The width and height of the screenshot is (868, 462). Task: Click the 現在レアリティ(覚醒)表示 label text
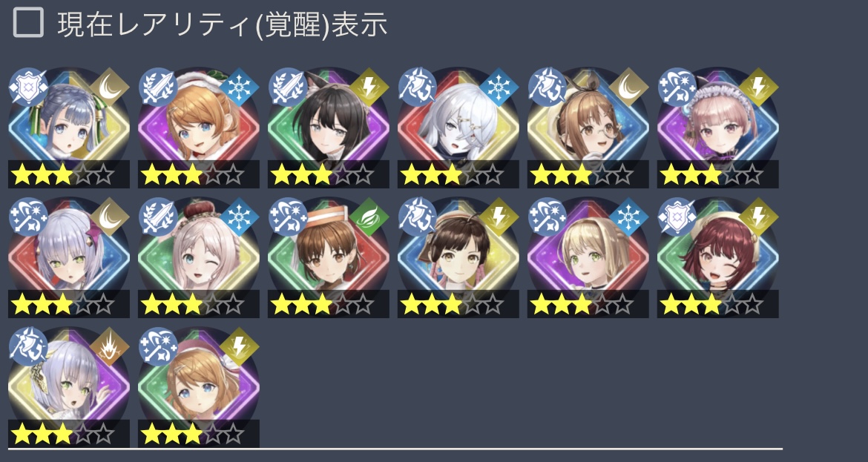[222, 25]
